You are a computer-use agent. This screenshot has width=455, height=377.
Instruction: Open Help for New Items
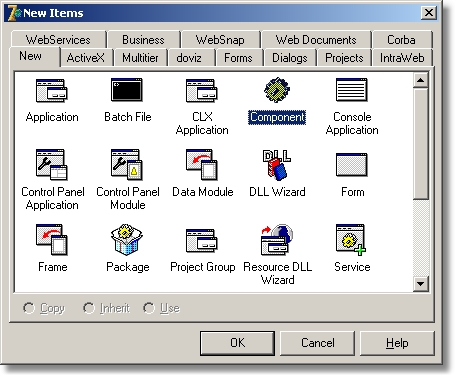click(x=397, y=343)
